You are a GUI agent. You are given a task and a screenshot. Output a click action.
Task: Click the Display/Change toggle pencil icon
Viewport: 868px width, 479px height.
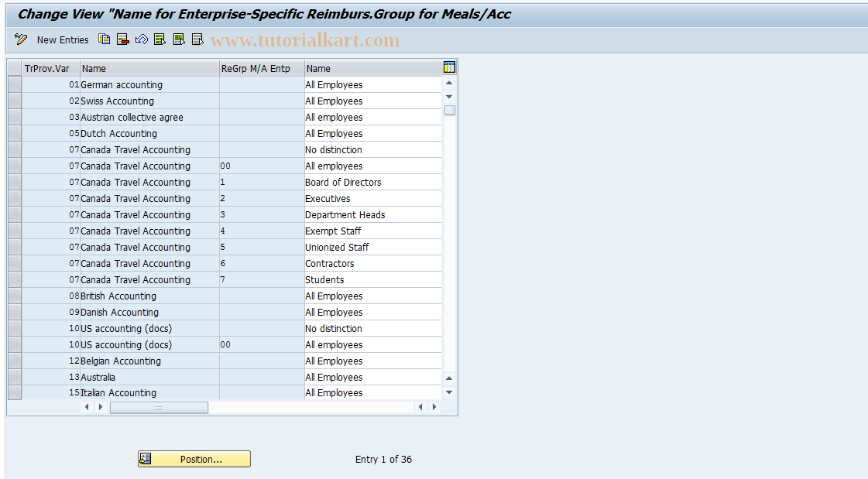[x=21, y=39]
